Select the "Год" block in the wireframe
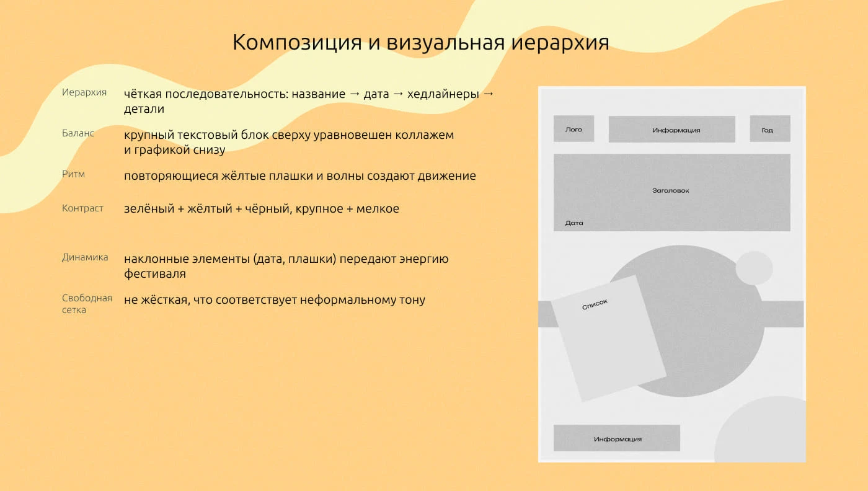The width and height of the screenshot is (868, 491). pos(770,129)
